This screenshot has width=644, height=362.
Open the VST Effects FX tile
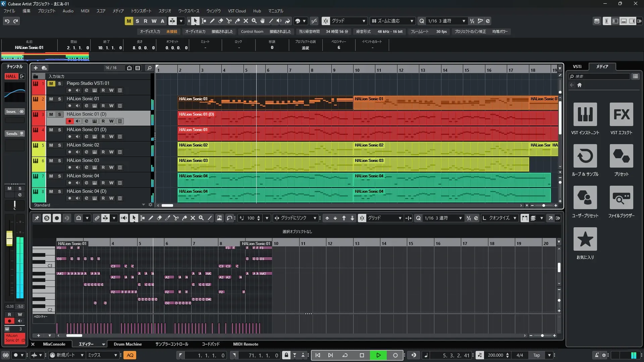click(x=621, y=115)
